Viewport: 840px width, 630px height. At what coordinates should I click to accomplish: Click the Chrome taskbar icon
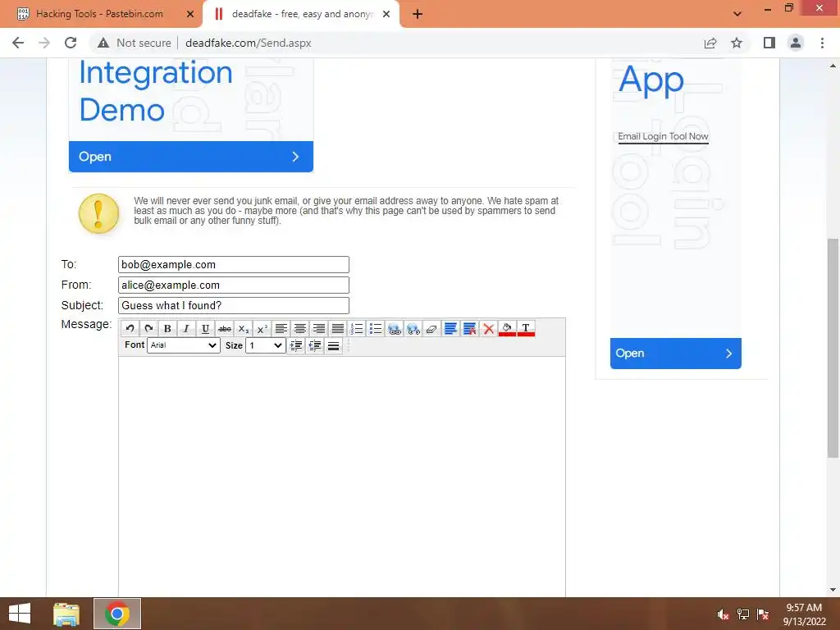[x=117, y=614]
